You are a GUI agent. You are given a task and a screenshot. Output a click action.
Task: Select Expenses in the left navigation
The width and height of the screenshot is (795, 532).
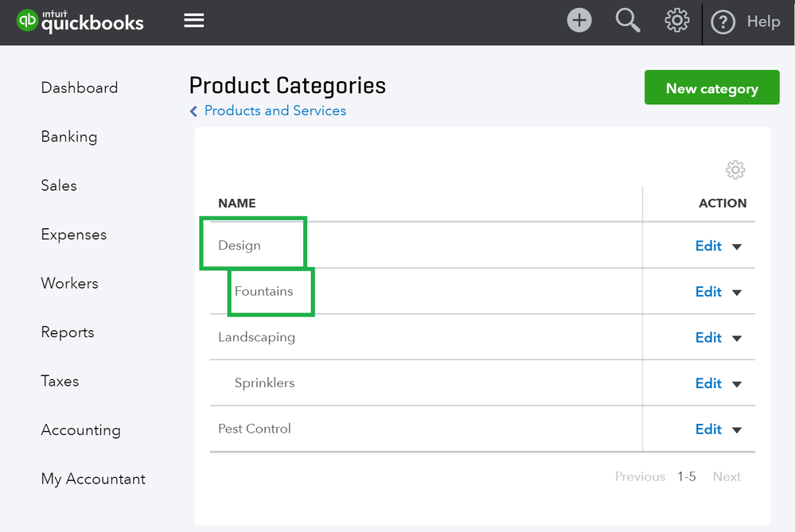coord(74,235)
